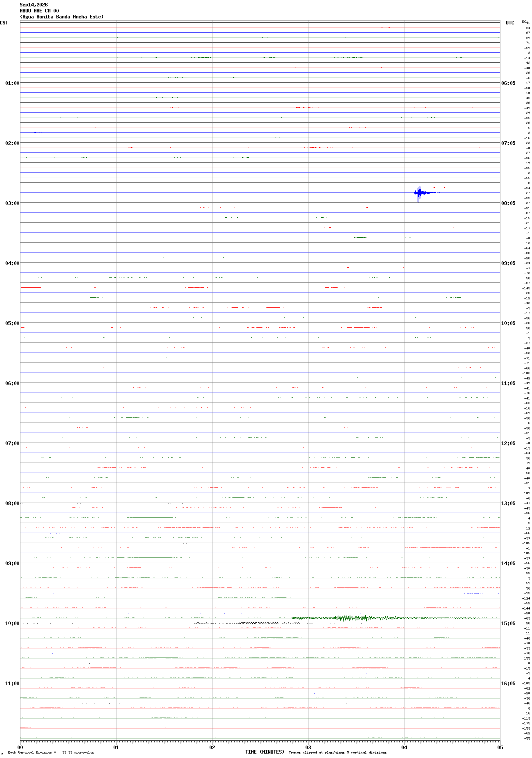Select the 06:05 UTC time marker

pos(508,83)
